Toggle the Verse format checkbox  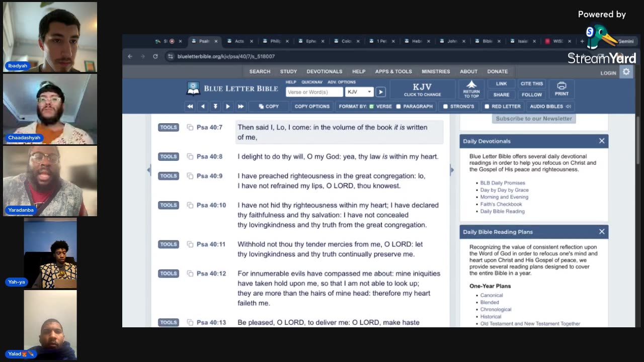pyautogui.click(x=372, y=107)
